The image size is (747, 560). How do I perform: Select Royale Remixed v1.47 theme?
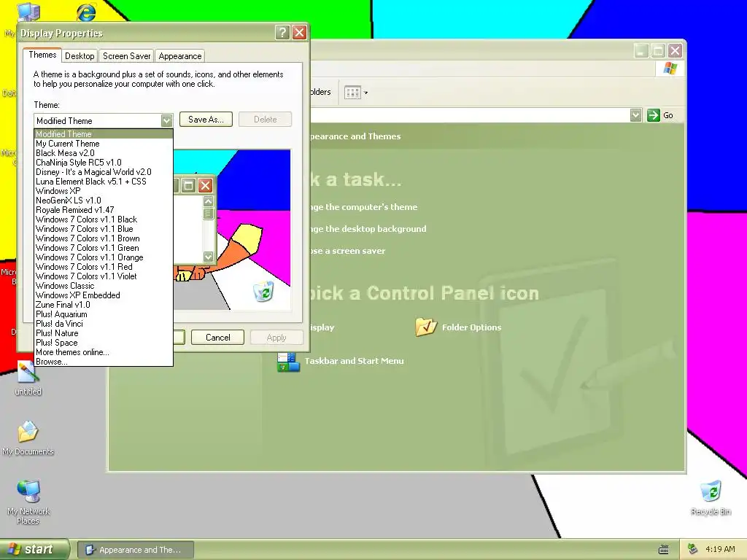104,210
